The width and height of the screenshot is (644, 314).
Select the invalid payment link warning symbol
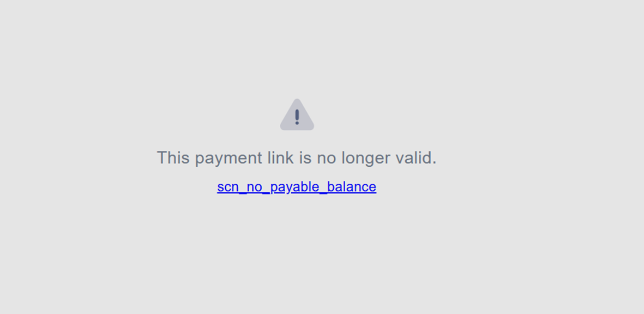coord(297,114)
